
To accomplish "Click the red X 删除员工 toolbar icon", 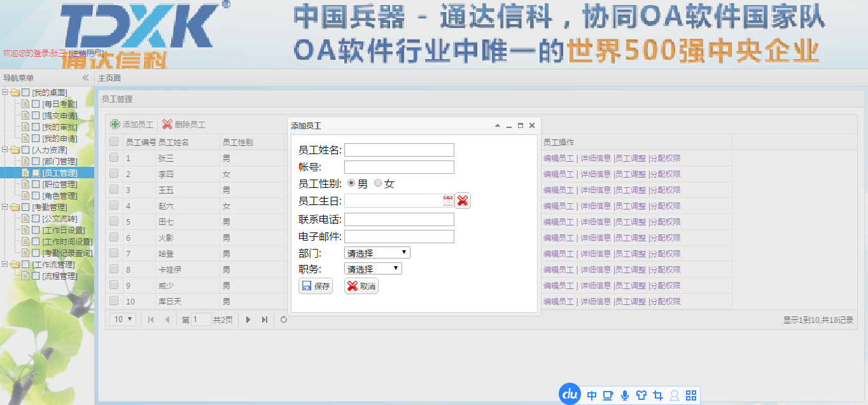I will pyautogui.click(x=167, y=125).
